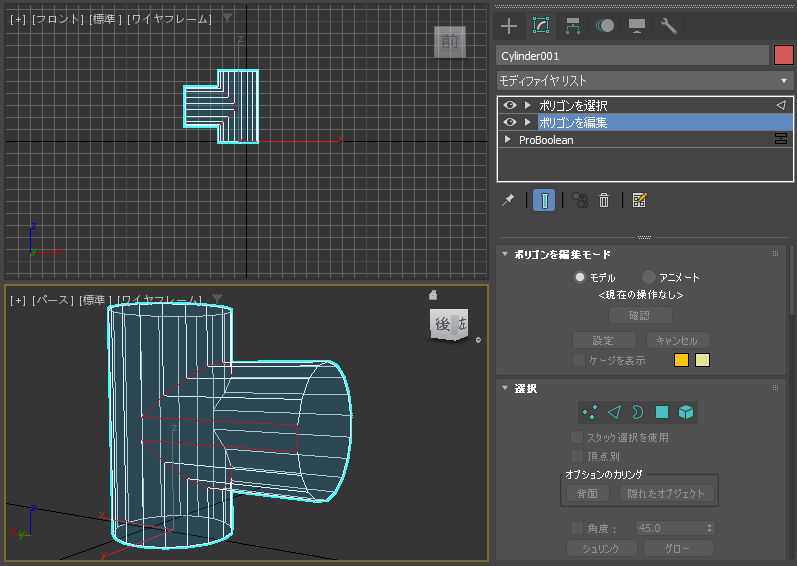Open the Create command panel tab
797x566 pixels.
(509, 26)
